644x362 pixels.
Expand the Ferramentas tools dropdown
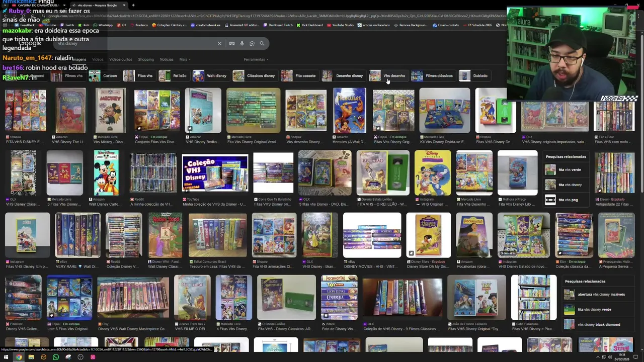pos(256,59)
